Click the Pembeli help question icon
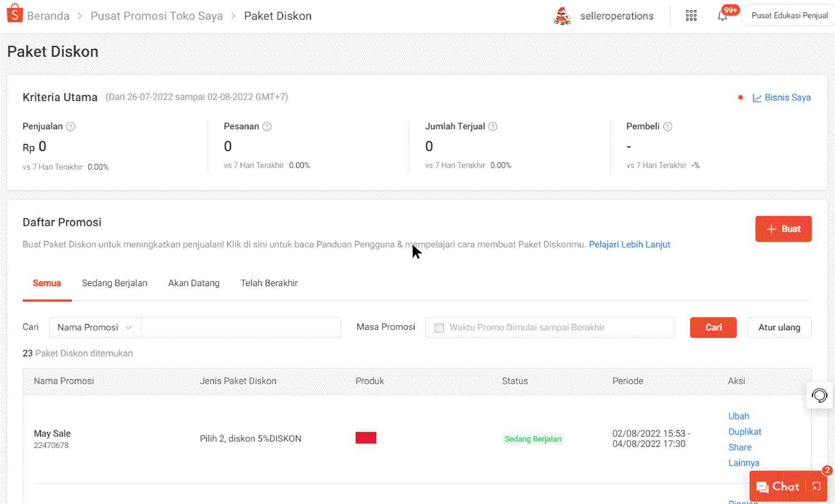This screenshot has height=504, width=835. tap(668, 127)
